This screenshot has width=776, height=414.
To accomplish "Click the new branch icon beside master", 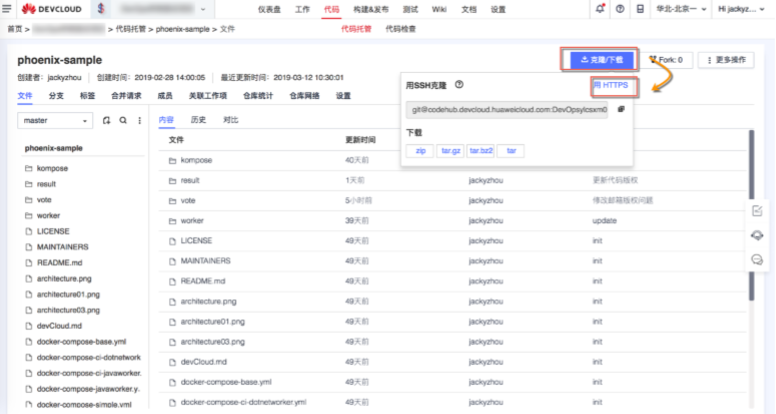I will pos(106,120).
